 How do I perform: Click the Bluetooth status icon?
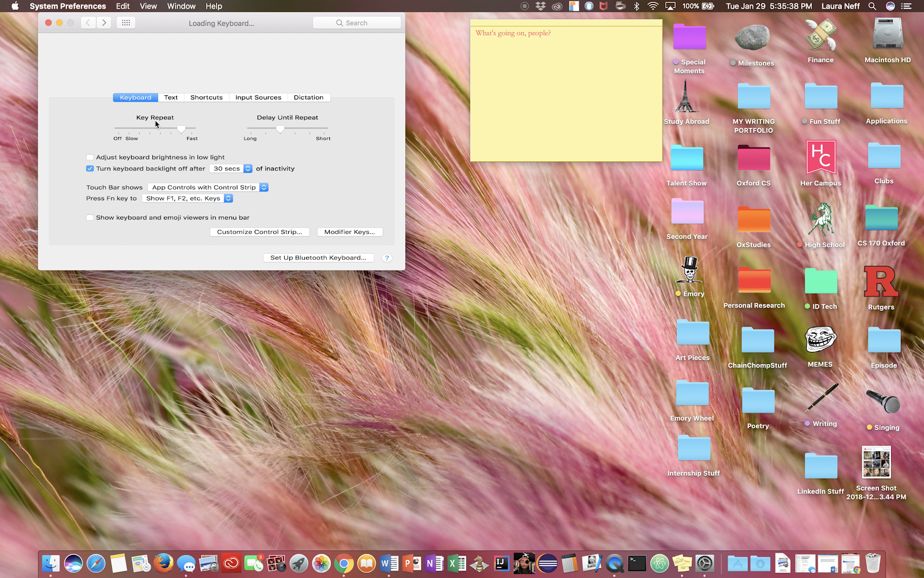click(636, 6)
